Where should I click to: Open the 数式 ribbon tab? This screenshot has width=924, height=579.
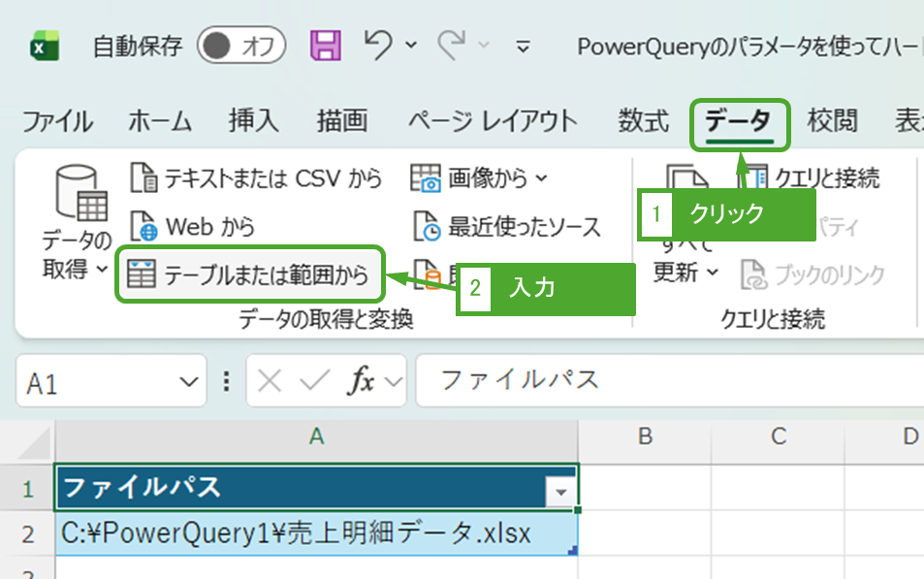(644, 121)
